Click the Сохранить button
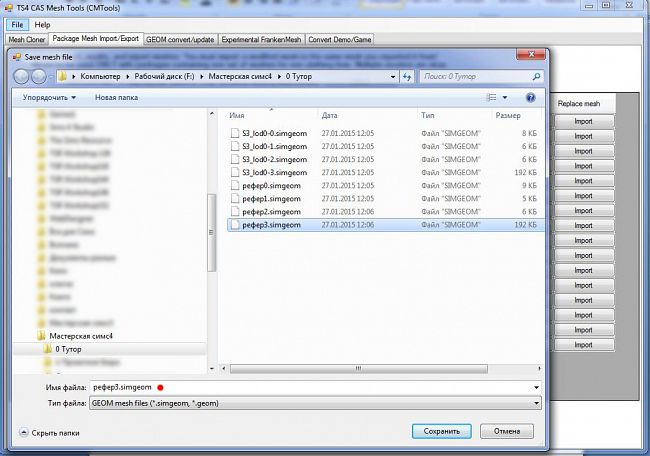The width and height of the screenshot is (650, 456). coord(441,431)
